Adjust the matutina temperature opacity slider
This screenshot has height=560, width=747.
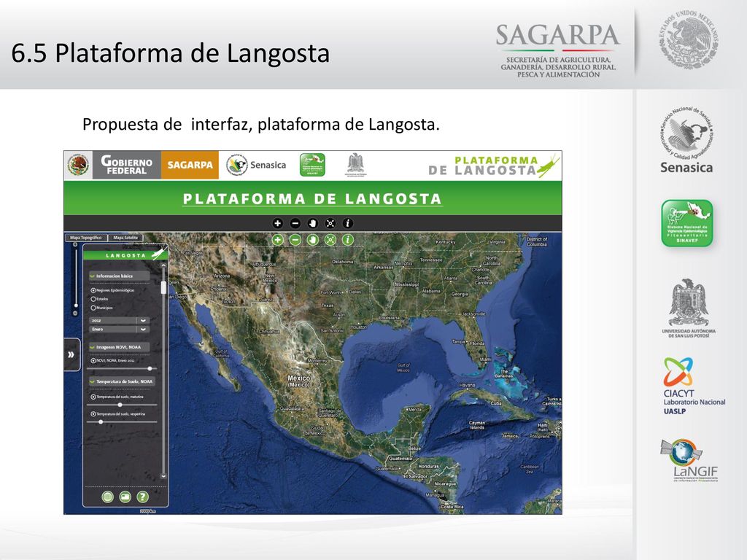pyautogui.click(x=120, y=405)
